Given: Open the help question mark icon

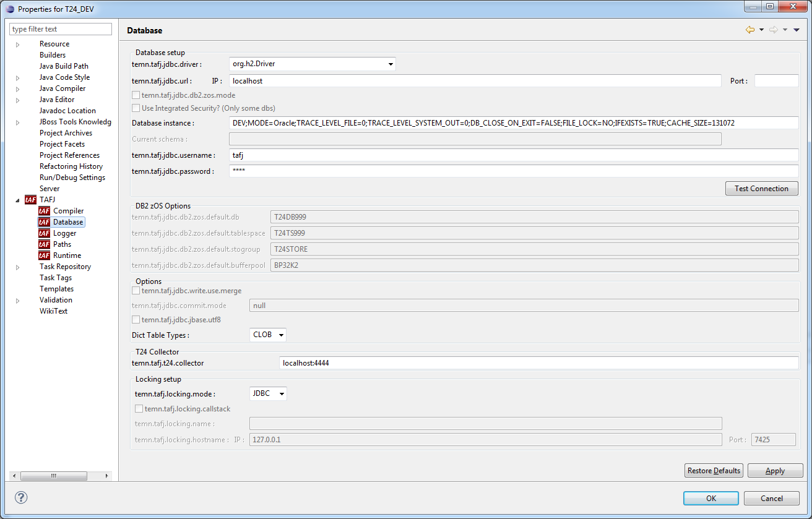Looking at the screenshot, I should tap(21, 497).
